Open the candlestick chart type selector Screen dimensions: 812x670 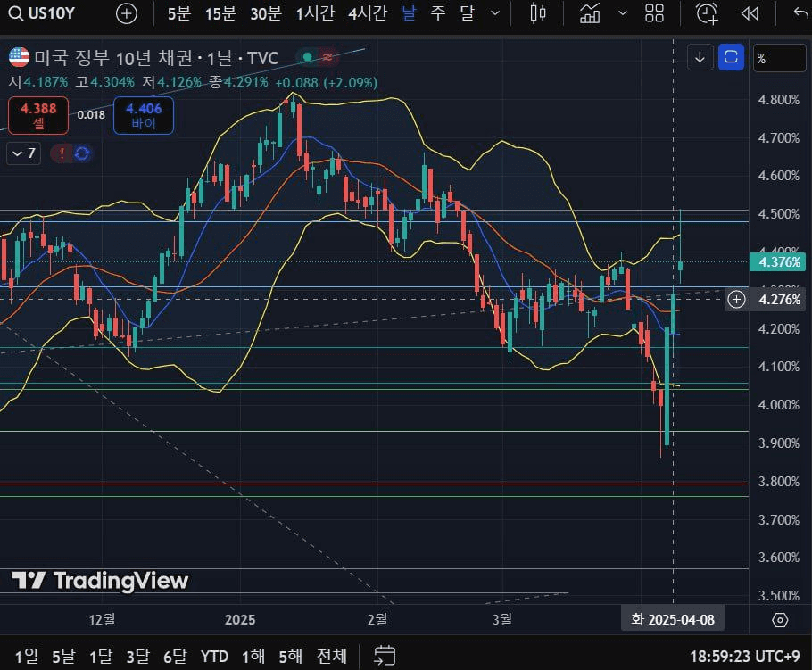point(537,13)
